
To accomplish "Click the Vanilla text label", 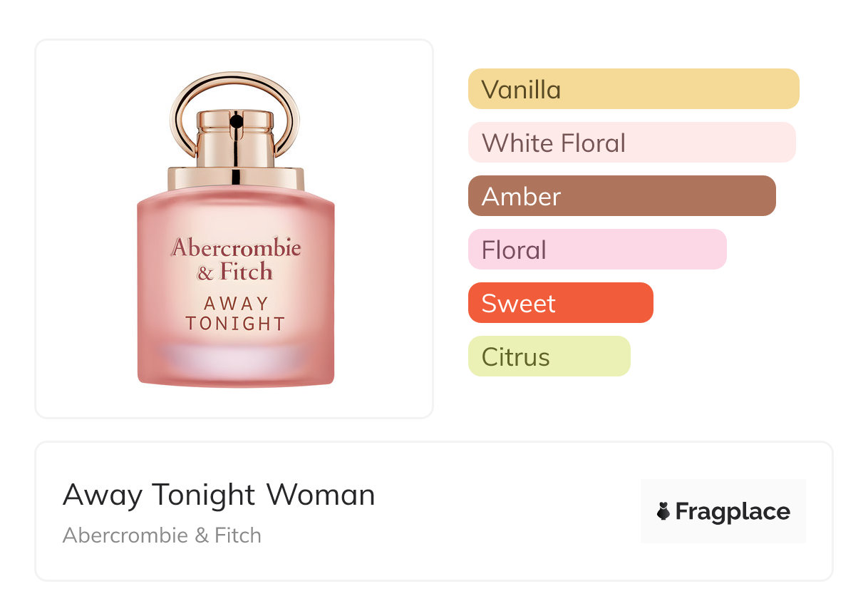I will coord(521,90).
